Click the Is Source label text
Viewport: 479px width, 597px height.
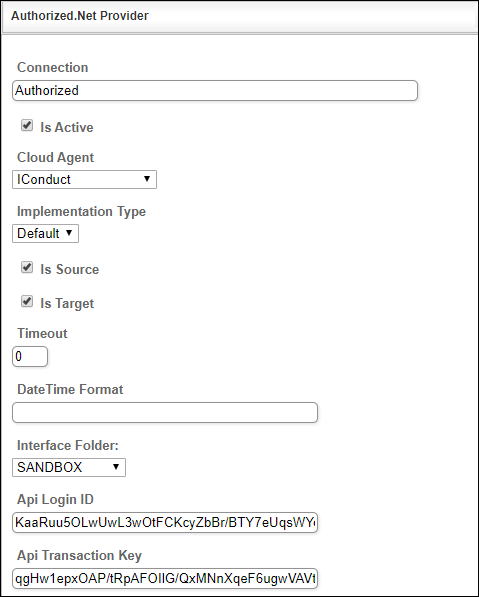tap(70, 269)
